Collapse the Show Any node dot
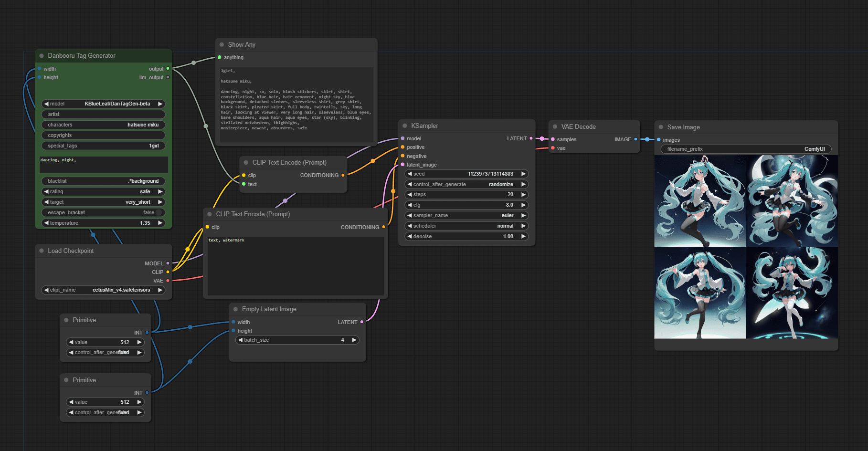This screenshot has height=451, width=868. click(x=222, y=44)
